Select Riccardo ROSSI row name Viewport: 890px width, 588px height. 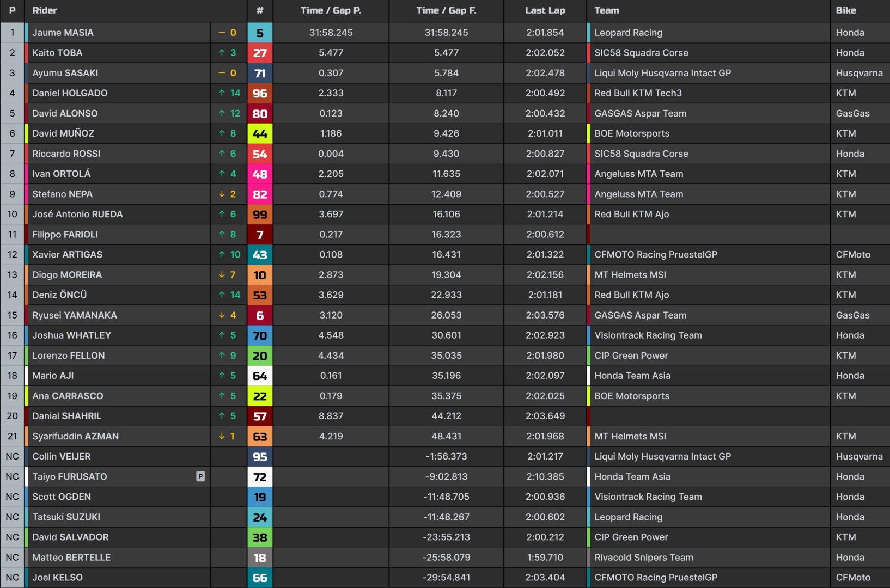66,154
